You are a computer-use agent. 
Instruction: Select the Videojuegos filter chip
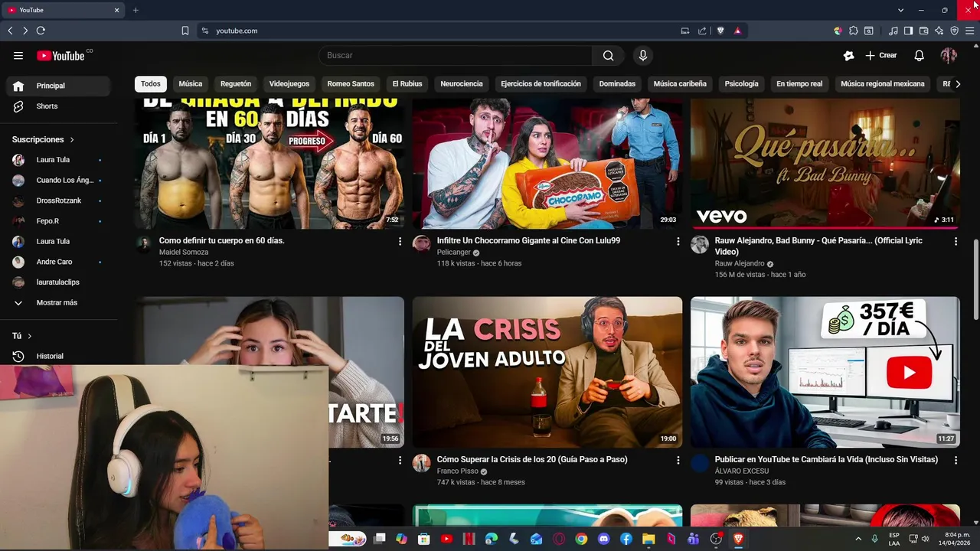click(x=289, y=83)
